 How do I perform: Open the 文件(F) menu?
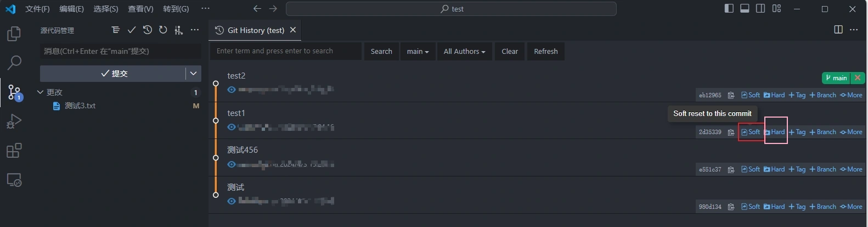[x=37, y=9]
